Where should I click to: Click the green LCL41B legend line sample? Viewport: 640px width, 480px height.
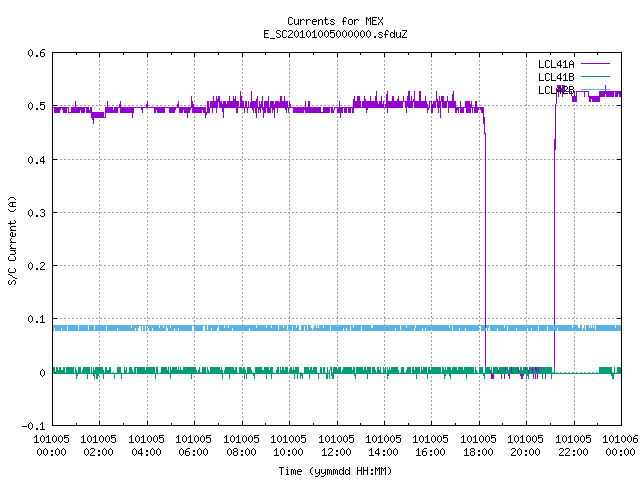[596, 77]
